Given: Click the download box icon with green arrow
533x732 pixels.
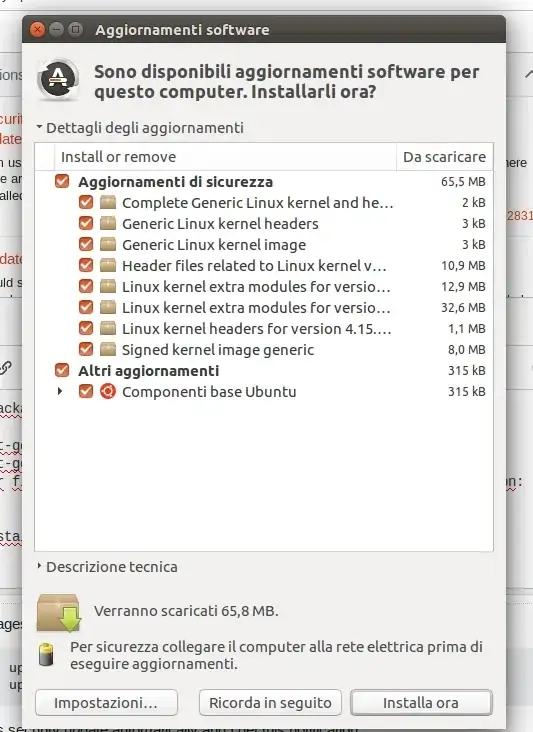Looking at the screenshot, I should coord(59,612).
